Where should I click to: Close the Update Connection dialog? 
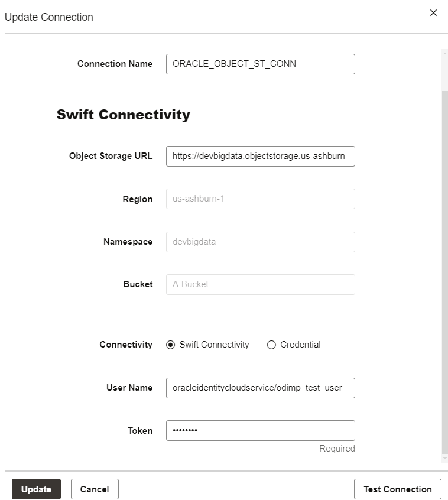(x=433, y=13)
